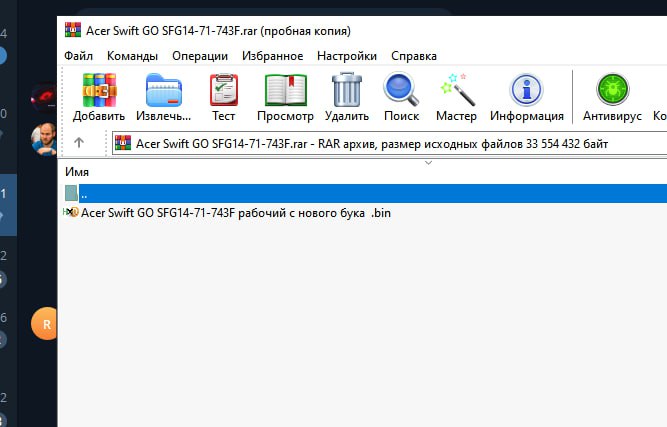Open orange 'R' avatar chat in background

[44, 324]
